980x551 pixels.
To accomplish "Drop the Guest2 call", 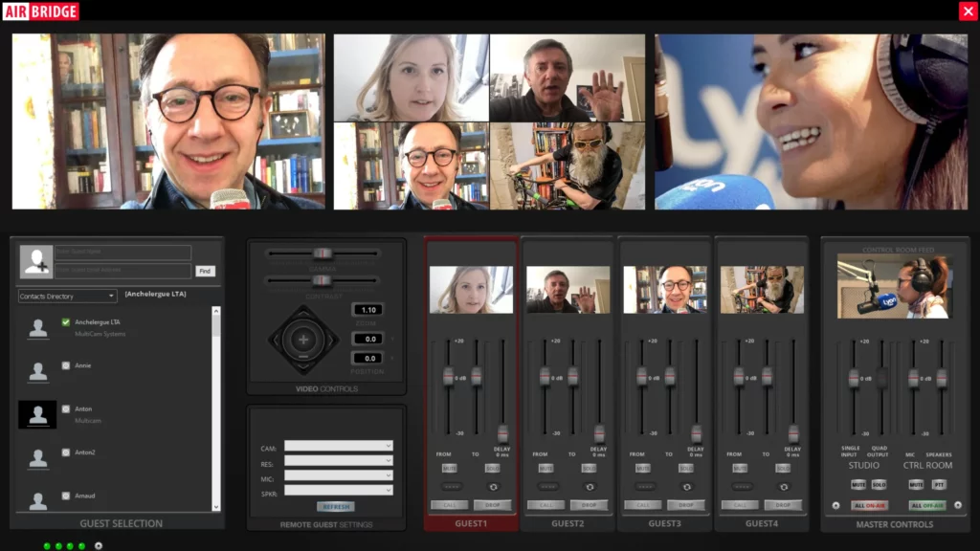I will pyautogui.click(x=590, y=505).
